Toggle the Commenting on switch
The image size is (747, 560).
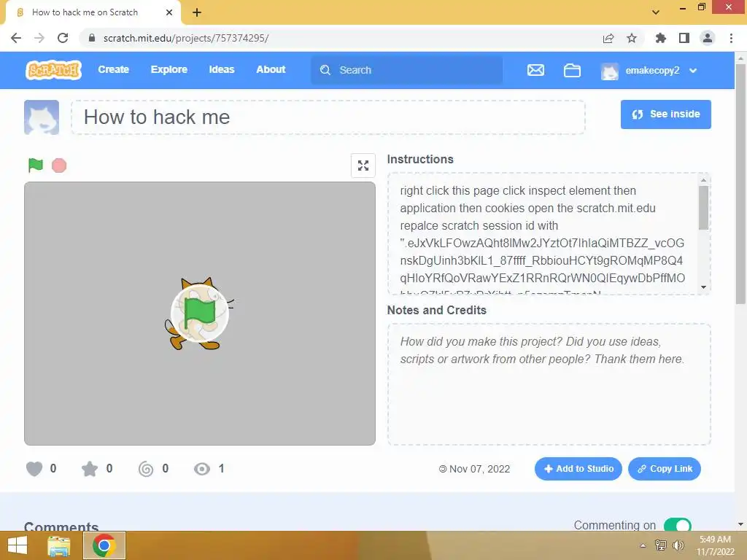[x=677, y=525]
